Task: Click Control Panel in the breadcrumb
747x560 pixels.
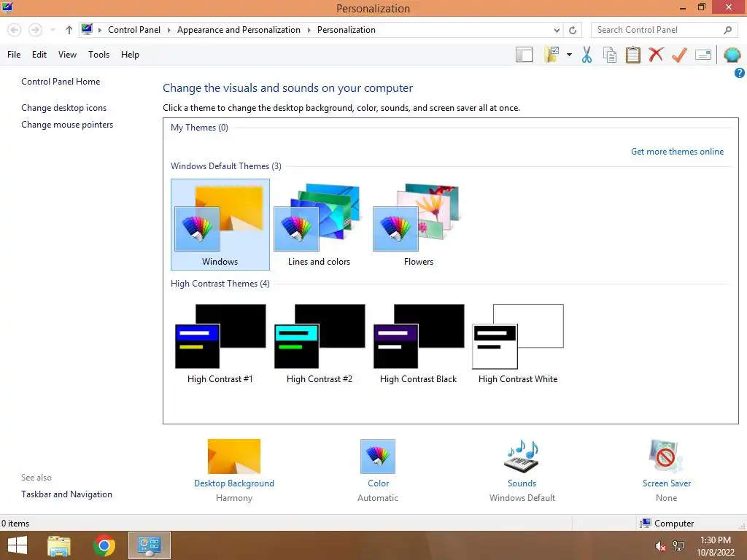Action: click(x=134, y=30)
